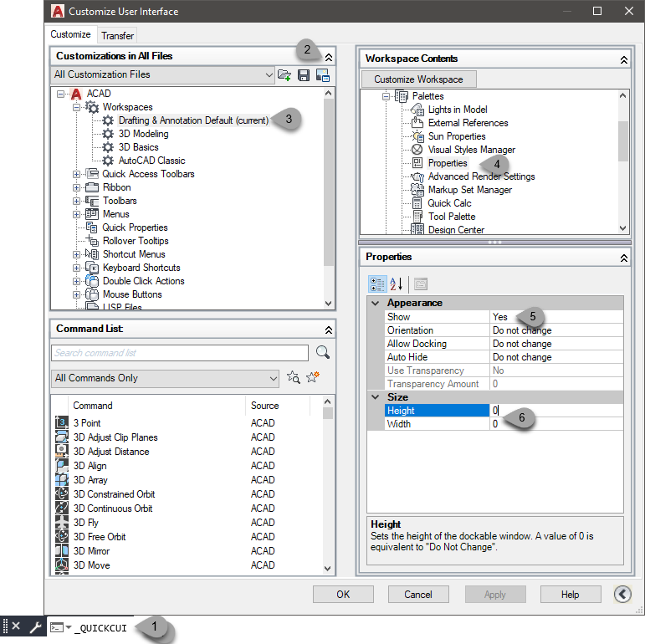The width and height of the screenshot is (645, 644).
Task: Collapse the ACAD root tree node
Action: click(60, 94)
